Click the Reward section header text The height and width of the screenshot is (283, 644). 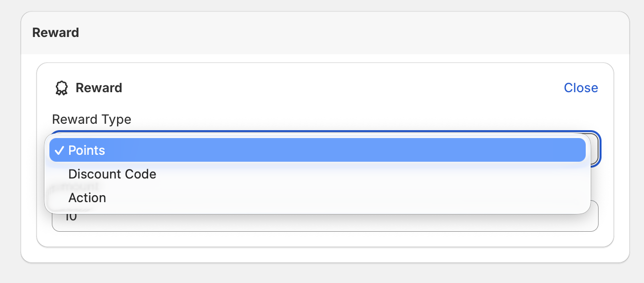click(56, 33)
